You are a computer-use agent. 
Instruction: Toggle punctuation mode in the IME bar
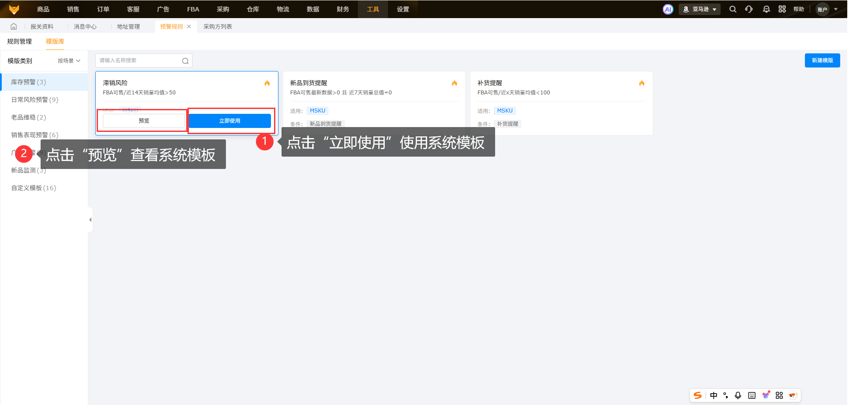pyautogui.click(x=726, y=395)
